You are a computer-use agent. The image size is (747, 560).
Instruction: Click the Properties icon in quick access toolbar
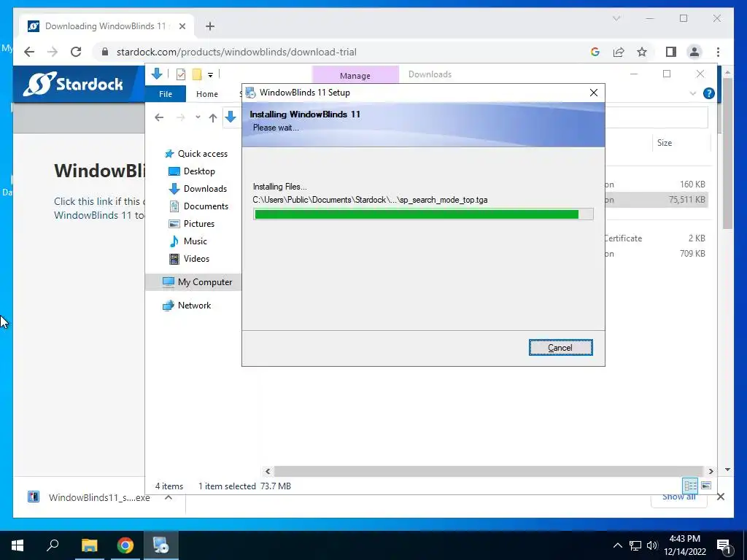click(181, 74)
